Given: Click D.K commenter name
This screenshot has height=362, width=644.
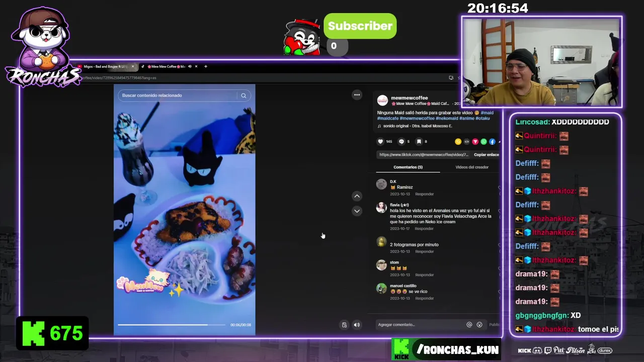Looking at the screenshot, I should tap(393, 182).
